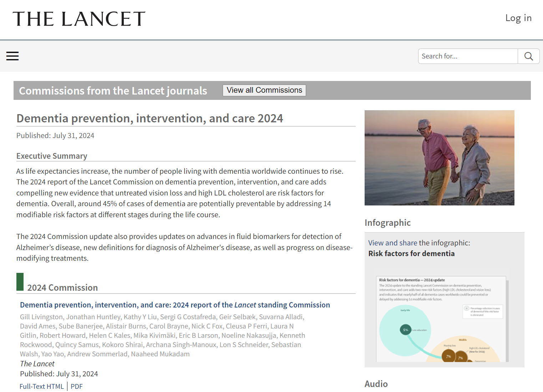Click author name Kokoro Shirai
The image size is (543, 392).
click(x=122, y=345)
